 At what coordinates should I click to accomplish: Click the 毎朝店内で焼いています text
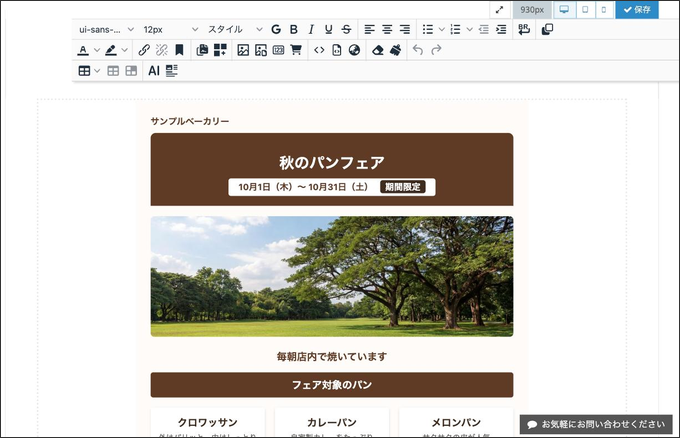332,356
